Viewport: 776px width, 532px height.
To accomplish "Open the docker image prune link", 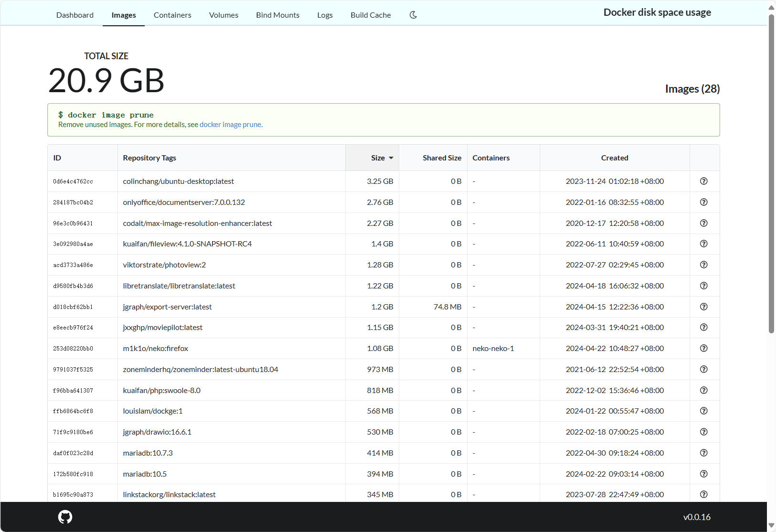I will pos(230,125).
